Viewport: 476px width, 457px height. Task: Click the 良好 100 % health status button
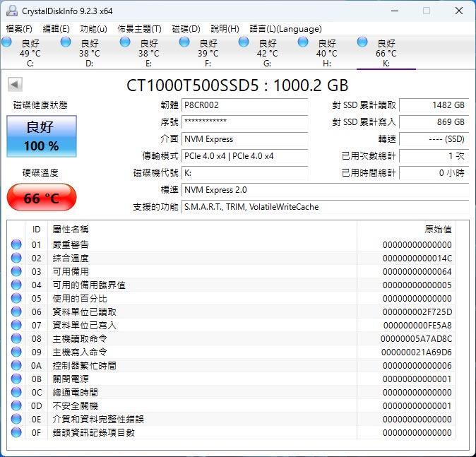tap(42, 136)
